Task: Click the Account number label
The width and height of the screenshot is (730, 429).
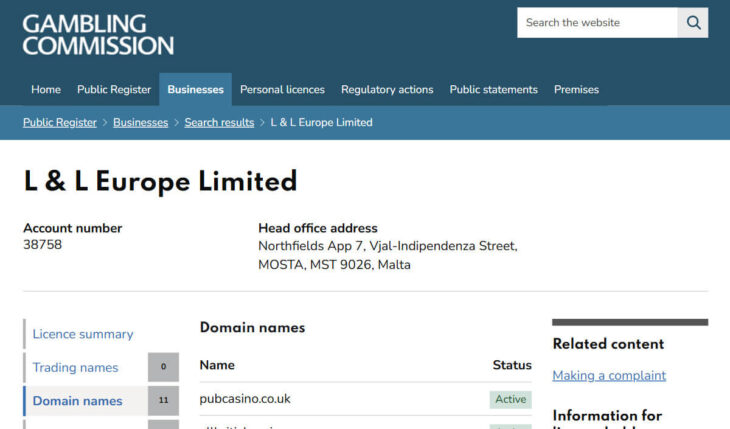Action: [73, 228]
